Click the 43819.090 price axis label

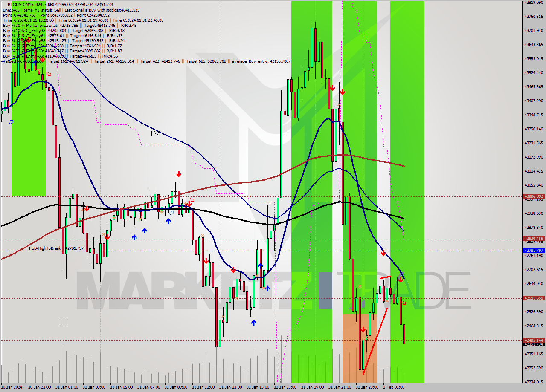tap(534, 2)
